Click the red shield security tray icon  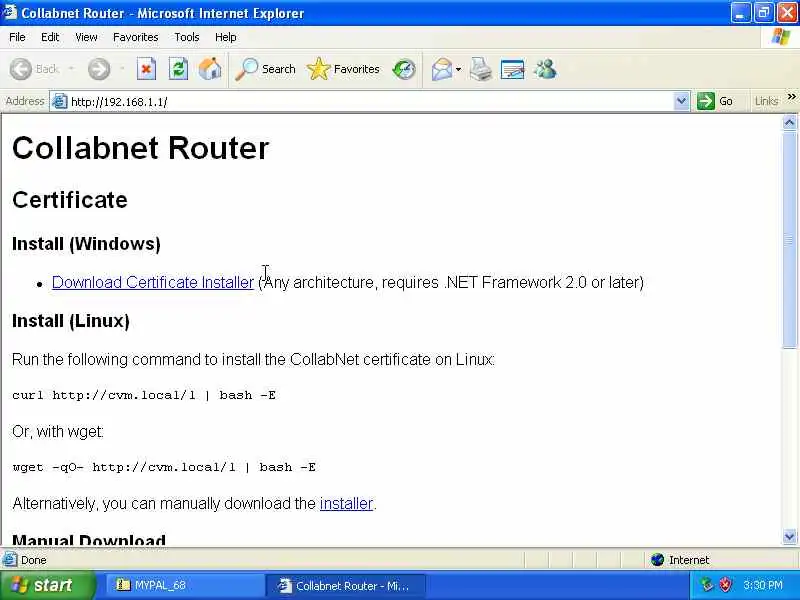725,585
